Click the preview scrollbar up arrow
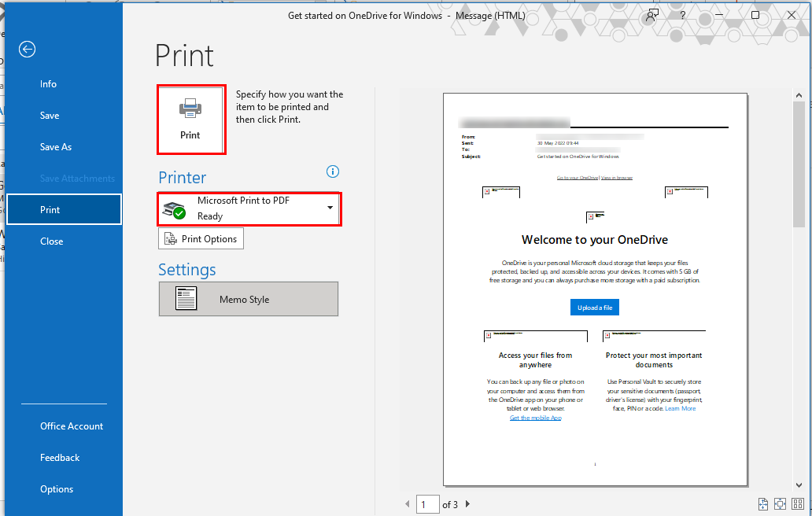The width and height of the screenshot is (812, 516). point(799,96)
